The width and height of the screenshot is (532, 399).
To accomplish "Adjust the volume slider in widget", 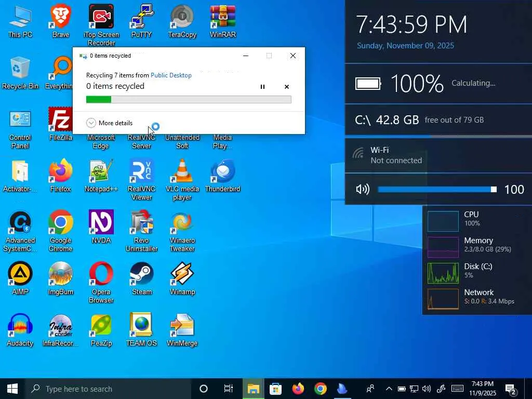I will [x=437, y=189].
